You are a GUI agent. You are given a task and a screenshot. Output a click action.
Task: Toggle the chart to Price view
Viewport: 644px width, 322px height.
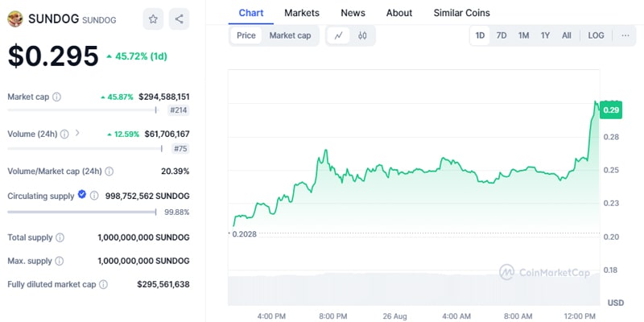tap(246, 35)
